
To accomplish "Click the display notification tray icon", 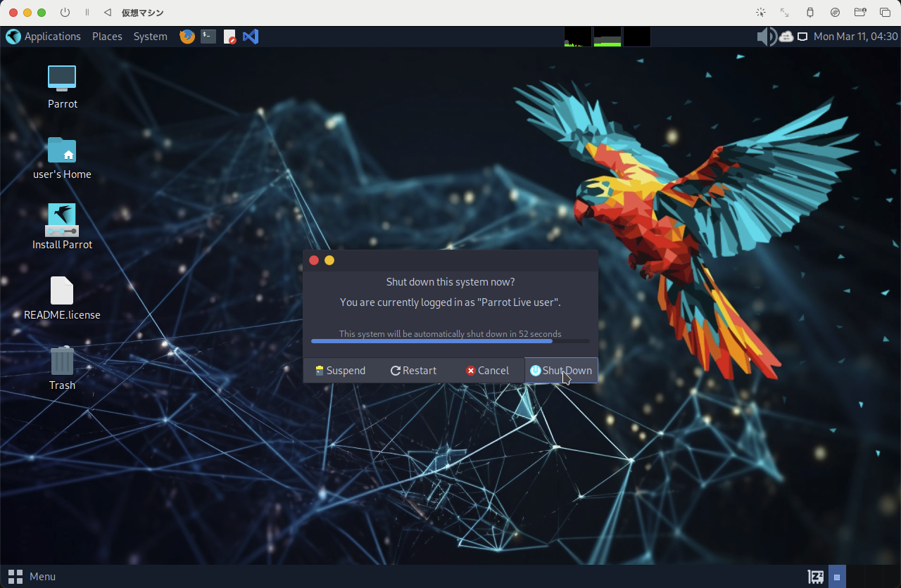I will point(802,37).
